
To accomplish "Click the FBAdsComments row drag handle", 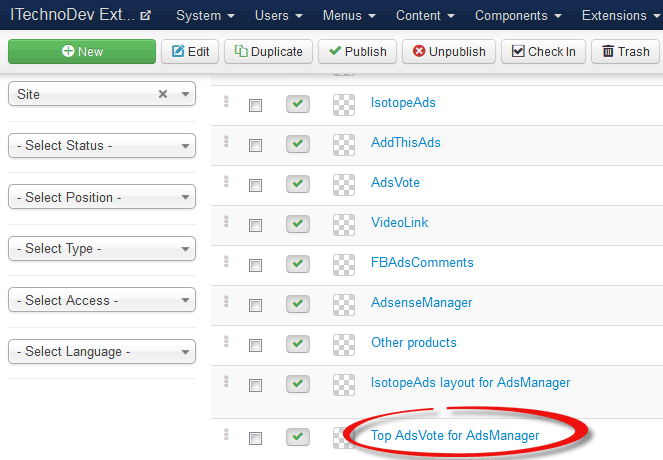I will 226,261.
